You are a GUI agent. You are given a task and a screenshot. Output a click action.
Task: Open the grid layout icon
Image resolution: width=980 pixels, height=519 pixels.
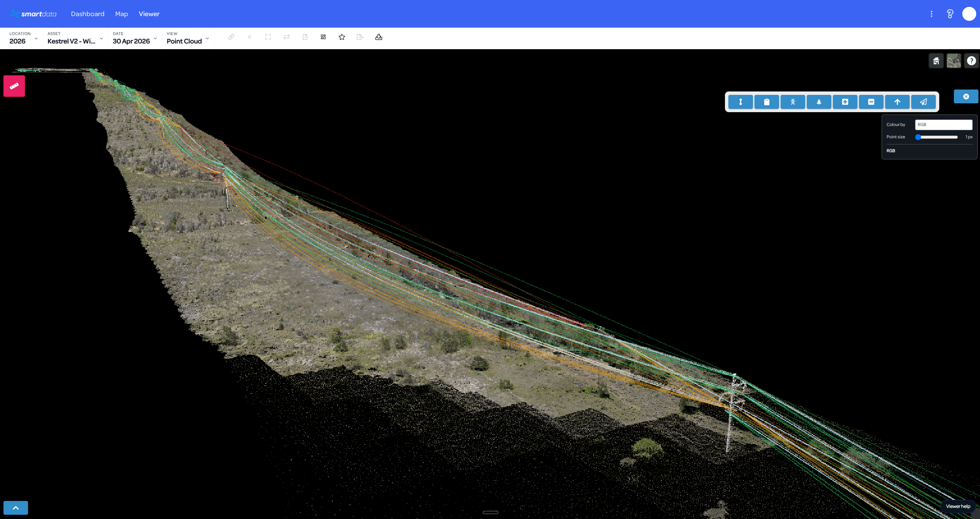tap(323, 37)
